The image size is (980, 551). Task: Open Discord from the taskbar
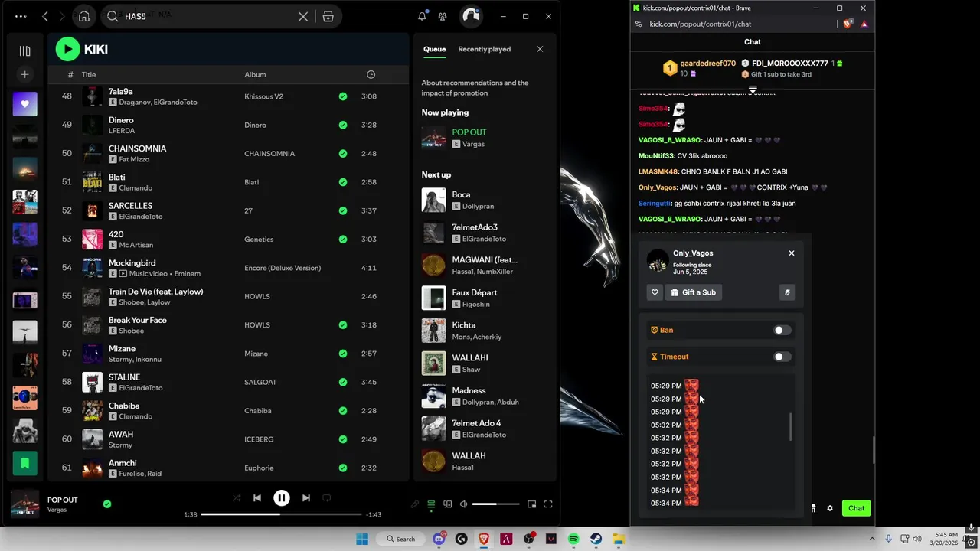coord(439,539)
